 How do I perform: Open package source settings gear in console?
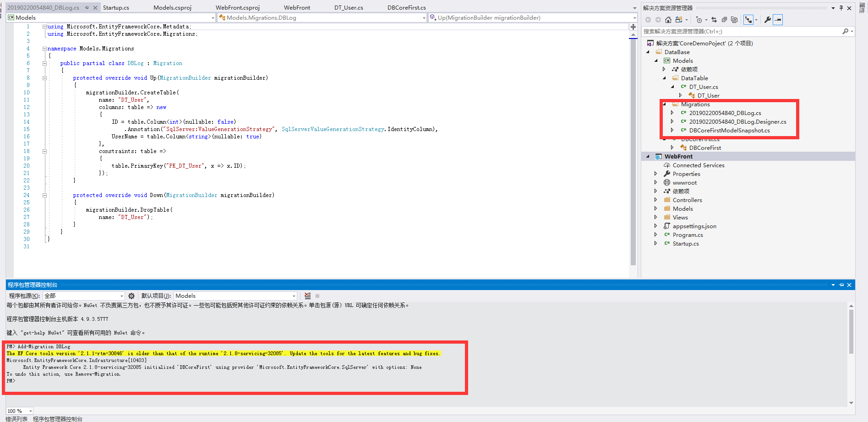pos(131,296)
